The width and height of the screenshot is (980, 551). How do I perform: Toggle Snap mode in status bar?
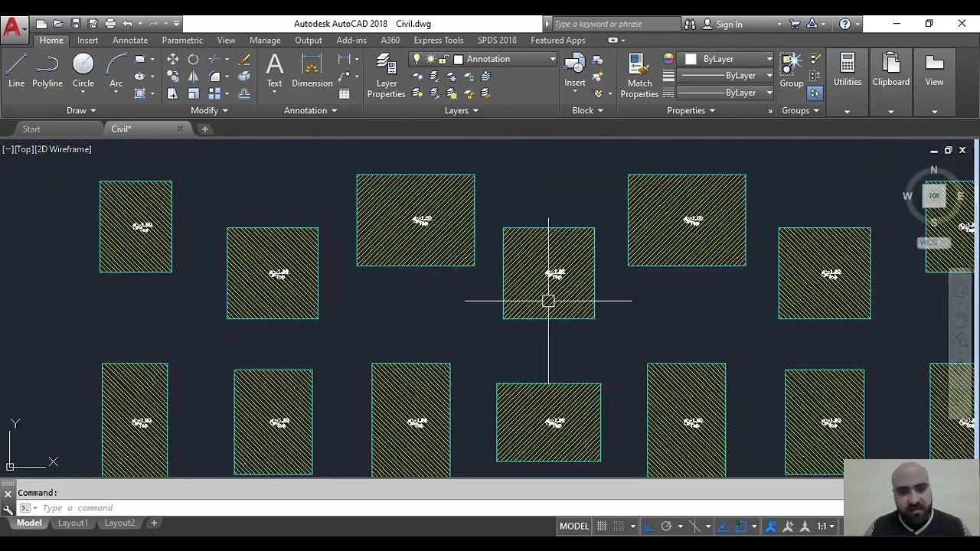tap(620, 526)
